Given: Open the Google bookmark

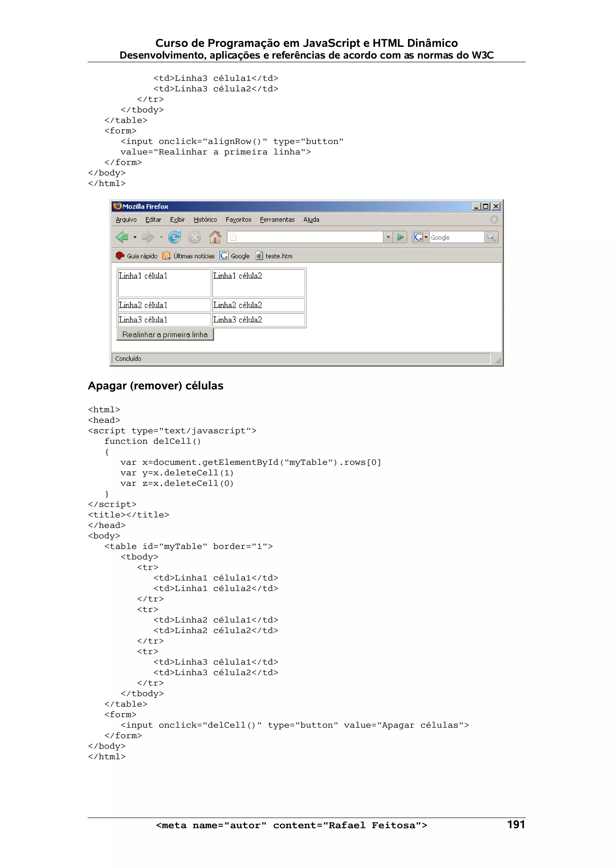Looking at the screenshot, I should [x=235, y=256].
